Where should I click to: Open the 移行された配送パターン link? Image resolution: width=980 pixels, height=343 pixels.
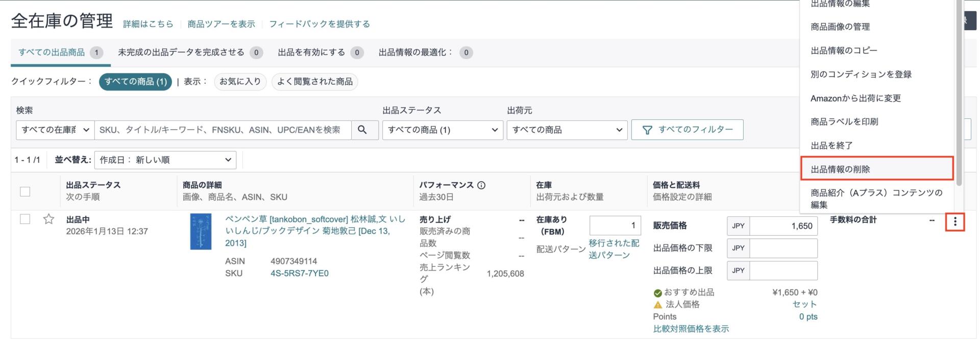point(614,249)
